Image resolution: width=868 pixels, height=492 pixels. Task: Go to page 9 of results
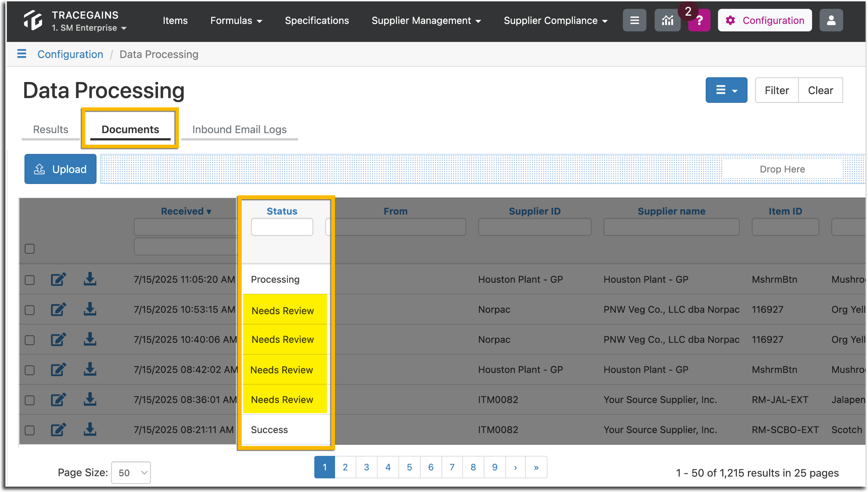point(494,467)
